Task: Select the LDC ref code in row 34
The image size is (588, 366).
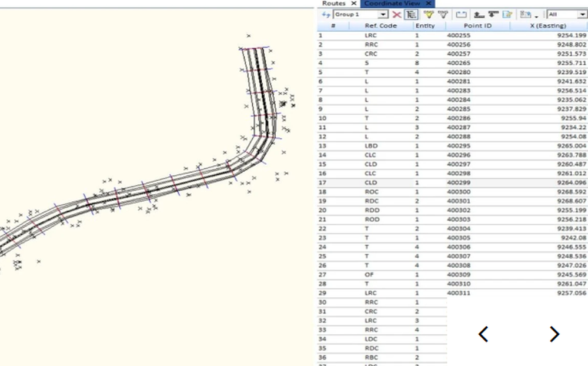Action: (371, 339)
